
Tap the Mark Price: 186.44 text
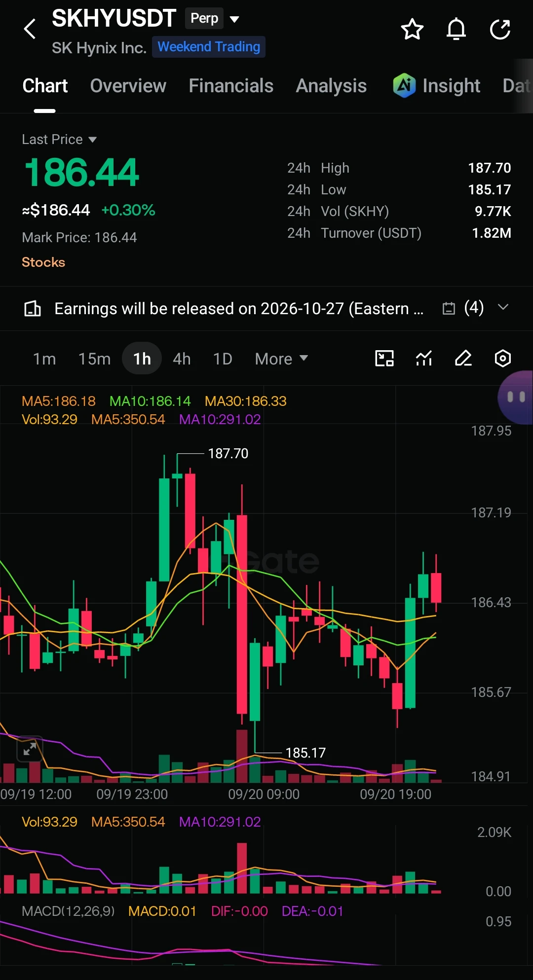(x=79, y=237)
